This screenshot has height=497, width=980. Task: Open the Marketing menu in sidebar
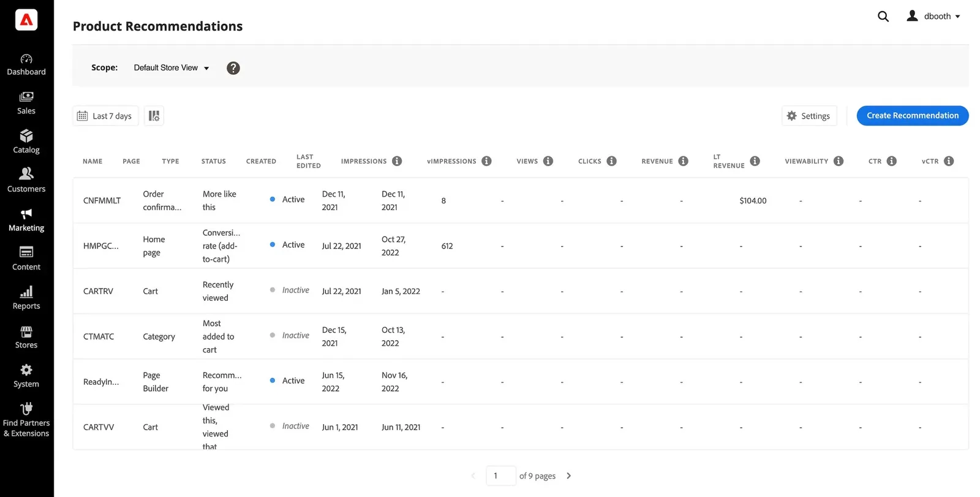(x=26, y=219)
